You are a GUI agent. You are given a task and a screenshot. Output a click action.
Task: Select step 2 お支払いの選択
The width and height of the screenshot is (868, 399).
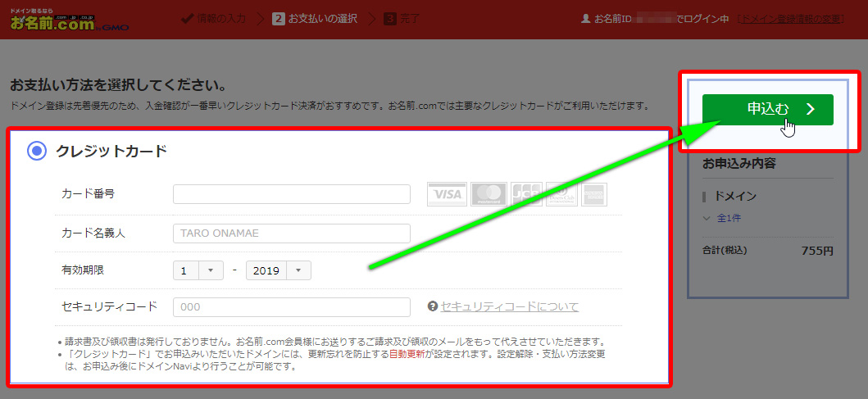tap(315, 18)
